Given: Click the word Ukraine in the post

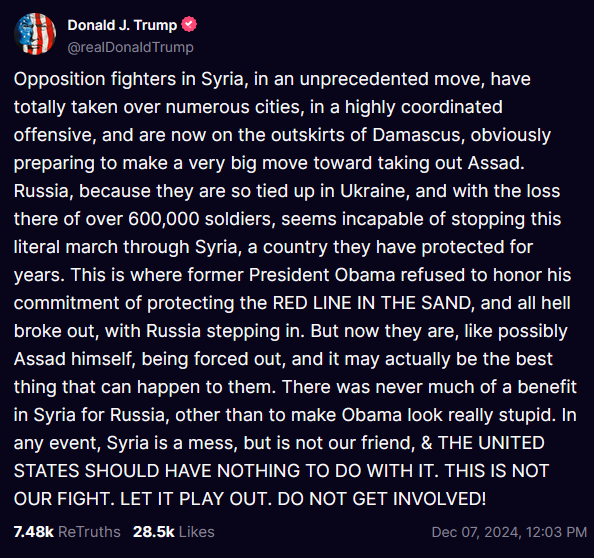Looking at the screenshot, I should tap(375, 191).
